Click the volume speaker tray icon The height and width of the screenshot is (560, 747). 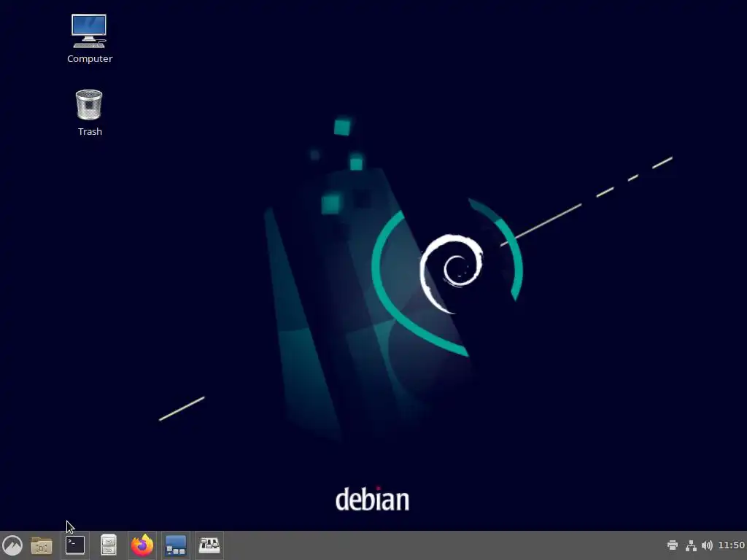tap(708, 545)
